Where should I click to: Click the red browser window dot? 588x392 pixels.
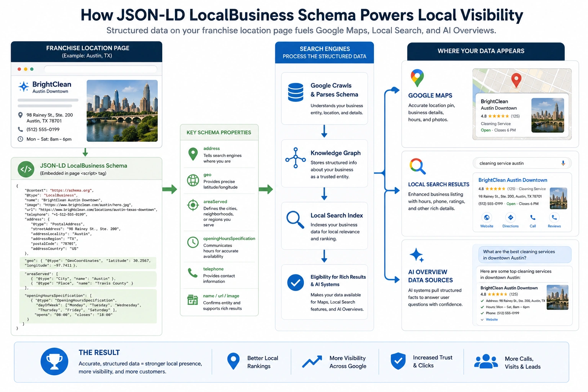[x=19, y=69]
